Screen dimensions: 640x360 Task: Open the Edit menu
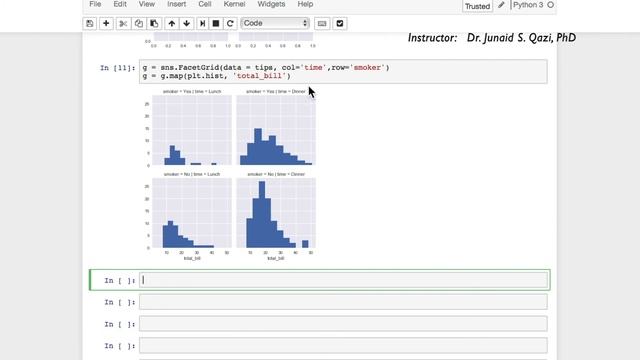(120, 4)
